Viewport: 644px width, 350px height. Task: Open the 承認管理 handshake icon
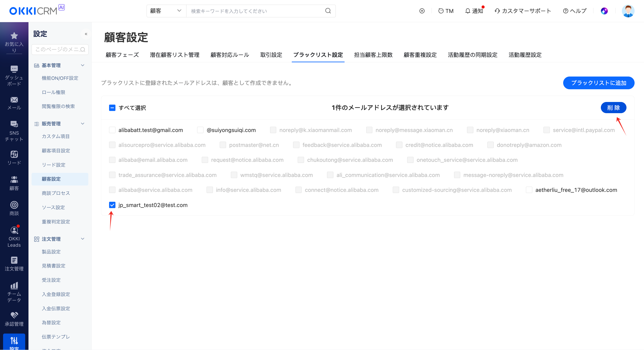click(14, 315)
